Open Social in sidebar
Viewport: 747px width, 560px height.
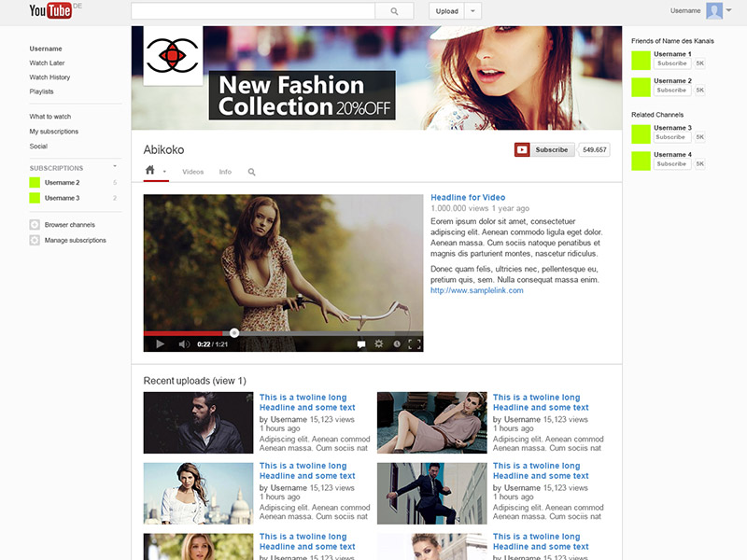point(38,147)
